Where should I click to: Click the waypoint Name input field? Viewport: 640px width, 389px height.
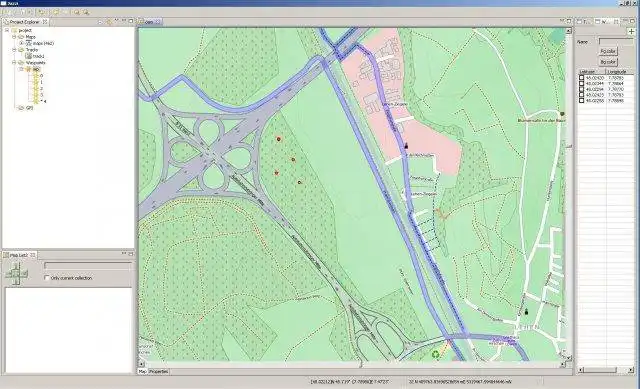[616, 41]
